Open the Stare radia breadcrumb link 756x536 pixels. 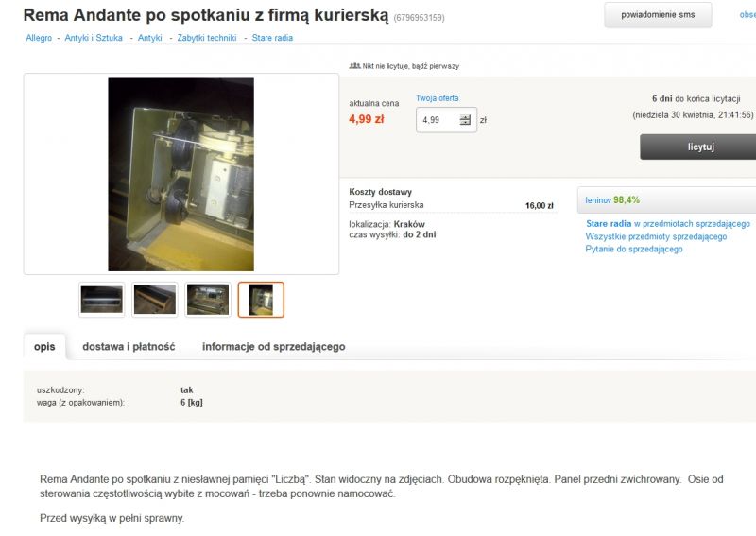pyautogui.click(x=272, y=38)
